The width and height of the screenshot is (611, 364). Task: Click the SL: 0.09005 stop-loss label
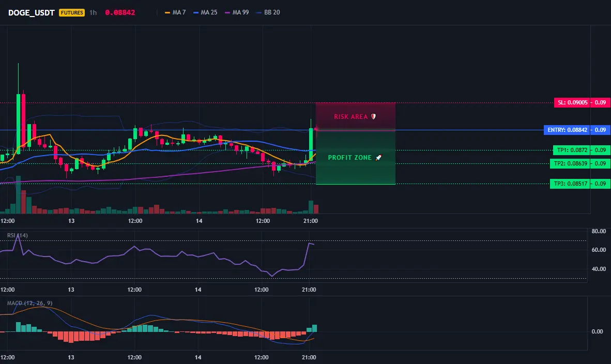[x=572, y=102]
